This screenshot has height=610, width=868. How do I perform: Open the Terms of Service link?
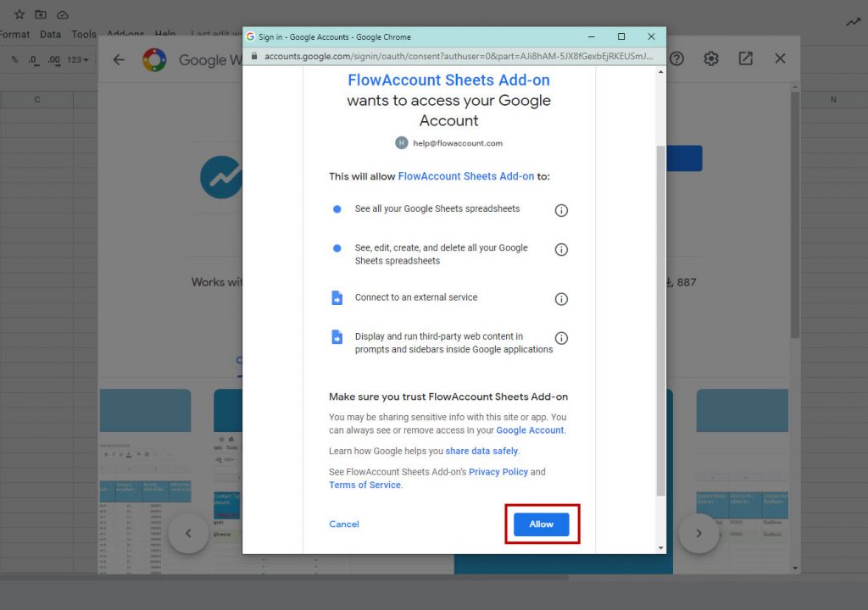364,485
